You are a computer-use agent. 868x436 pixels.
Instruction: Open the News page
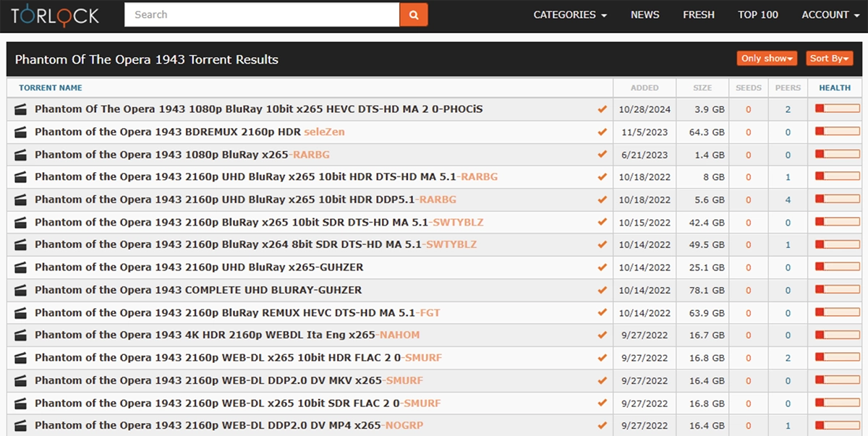tap(645, 14)
